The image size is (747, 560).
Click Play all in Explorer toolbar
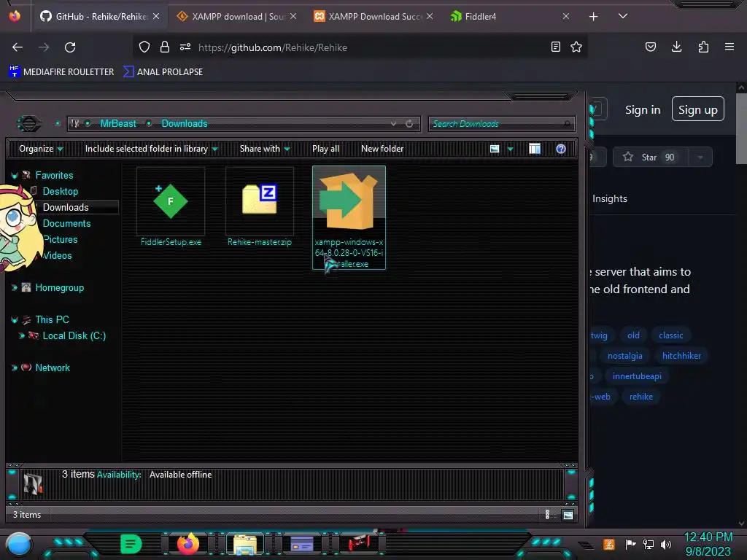[x=326, y=149]
